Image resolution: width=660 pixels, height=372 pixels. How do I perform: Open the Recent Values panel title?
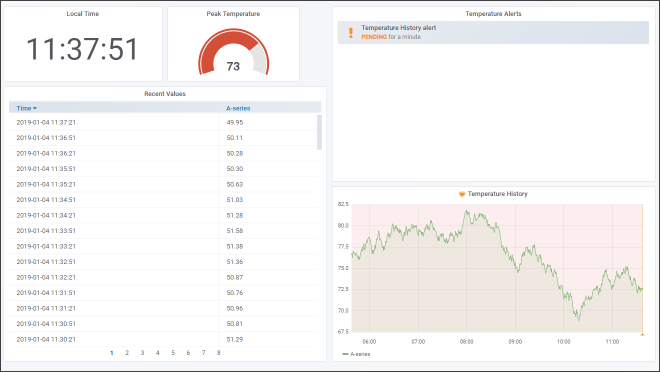click(165, 94)
